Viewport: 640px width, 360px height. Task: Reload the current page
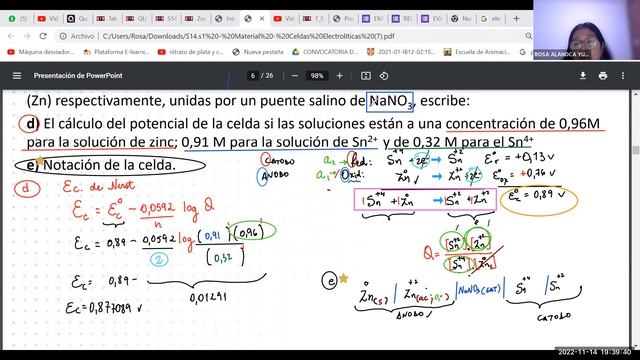[x=43, y=36]
